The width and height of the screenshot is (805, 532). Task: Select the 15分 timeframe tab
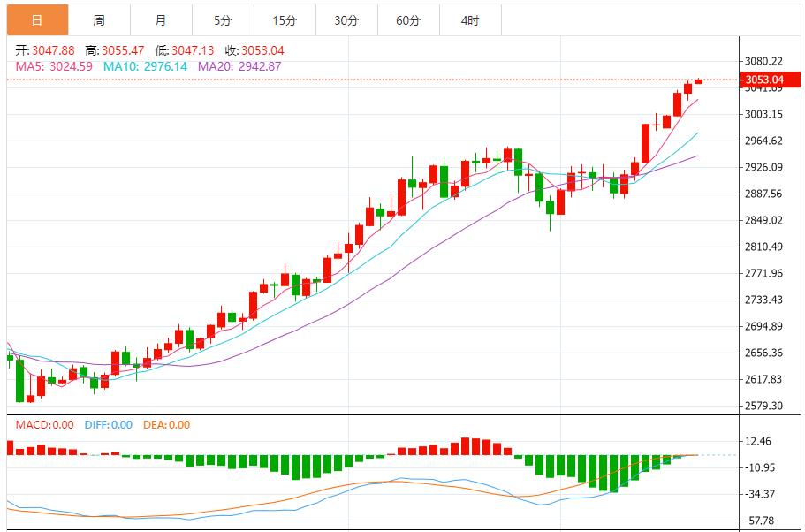point(285,19)
